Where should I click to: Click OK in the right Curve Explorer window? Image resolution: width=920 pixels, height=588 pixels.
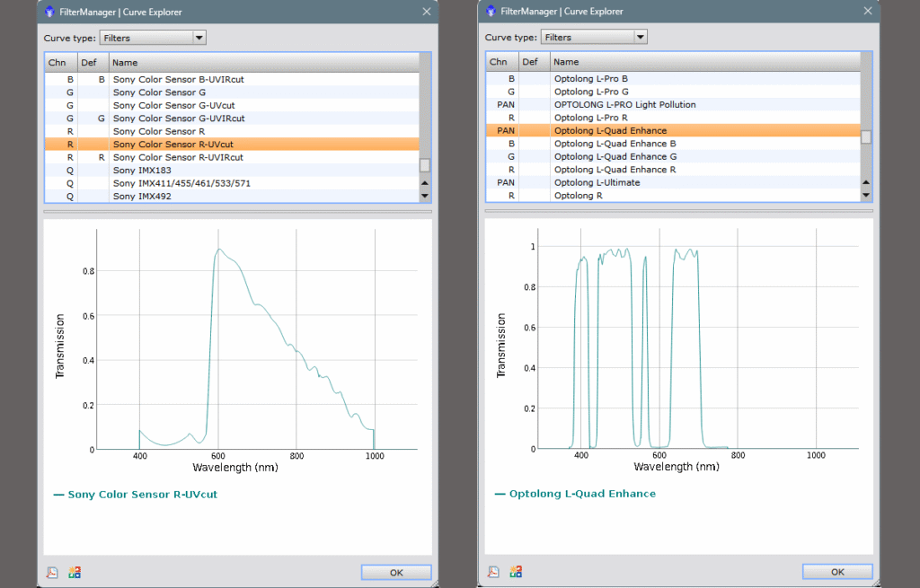837,572
